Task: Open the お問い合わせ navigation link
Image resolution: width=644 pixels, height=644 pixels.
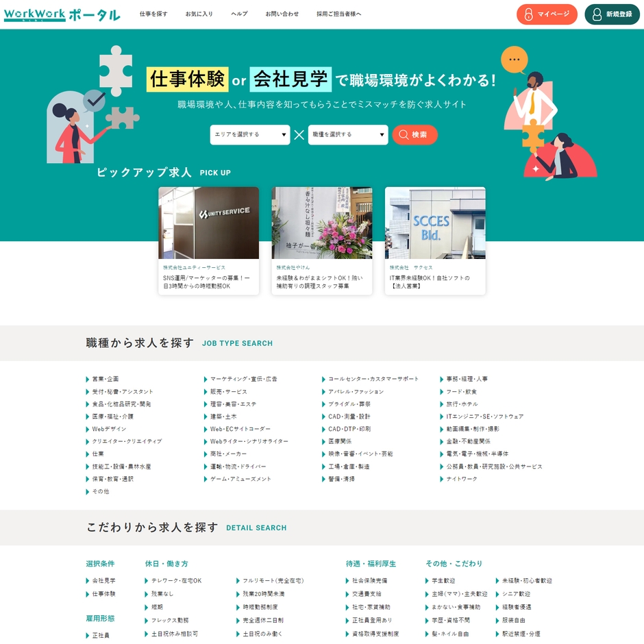Action: [x=282, y=14]
